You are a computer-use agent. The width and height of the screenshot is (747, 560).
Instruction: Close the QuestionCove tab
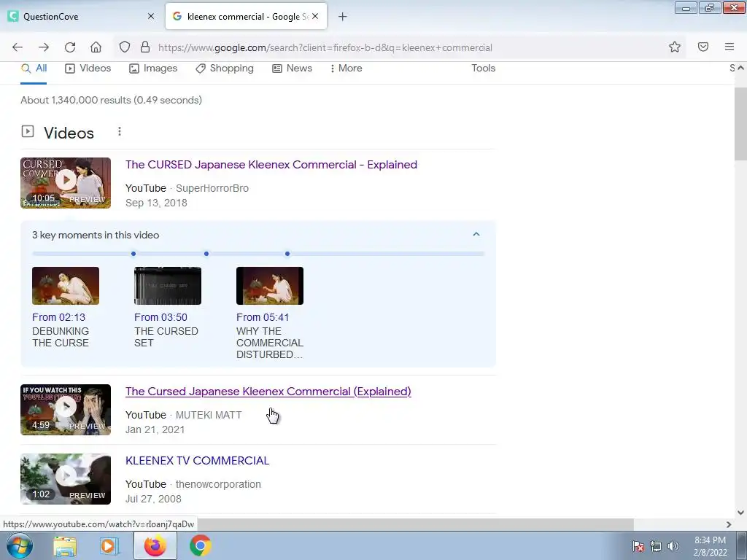(x=151, y=16)
